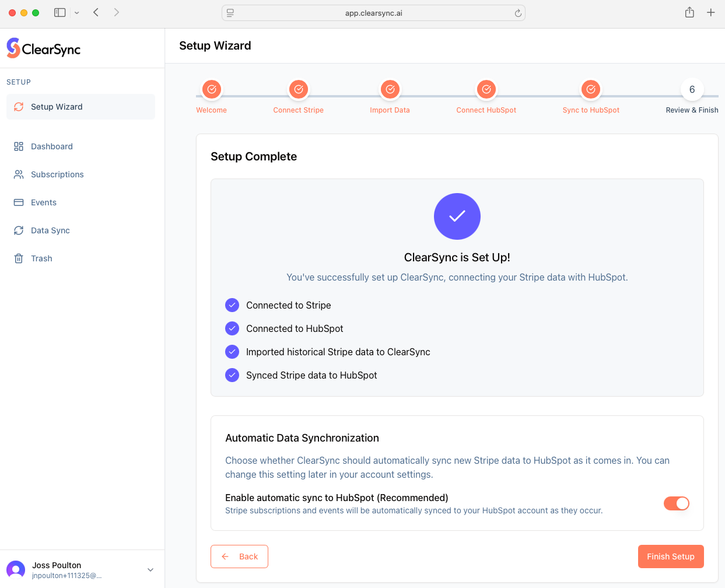Disable automatic sync to HubSpot toggle
725x588 pixels.
[677, 503]
